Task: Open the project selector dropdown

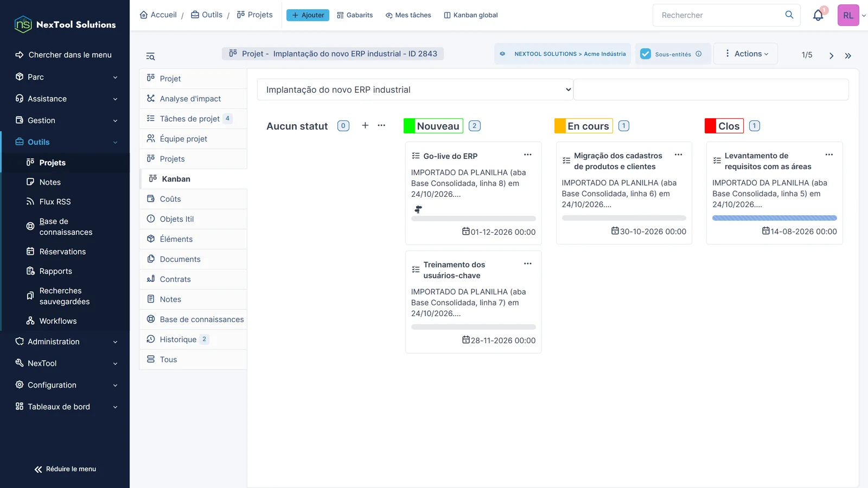Action: (x=415, y=89)
